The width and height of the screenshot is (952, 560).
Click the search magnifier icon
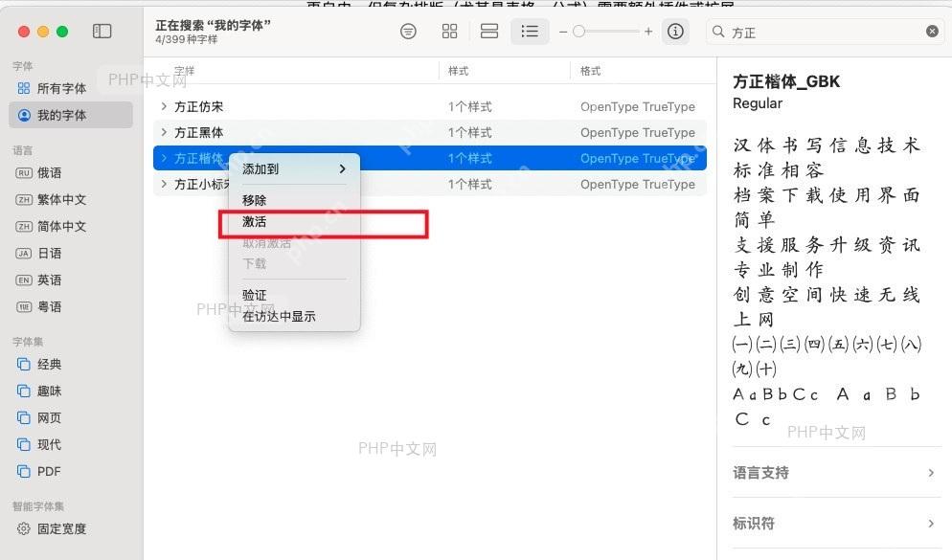tap(718, 32)
